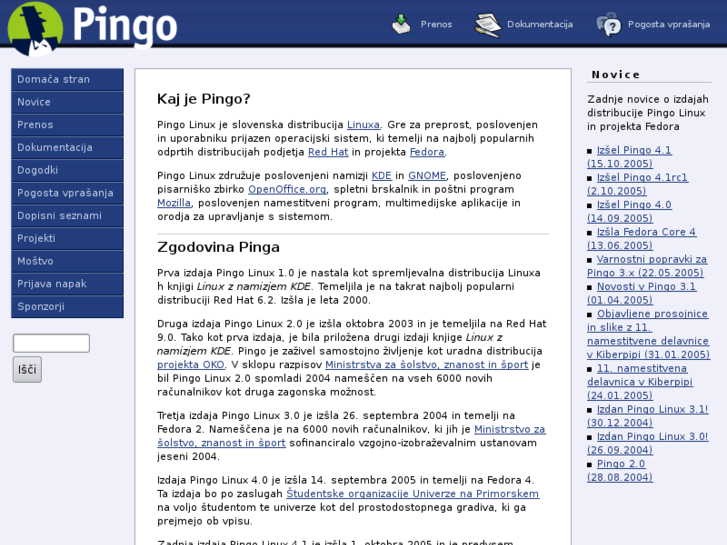Image resolution: width=727 pixels, height=545 pixels.
Task: Select Prenos in sidebar menu
Action: [x=67, y=125]
